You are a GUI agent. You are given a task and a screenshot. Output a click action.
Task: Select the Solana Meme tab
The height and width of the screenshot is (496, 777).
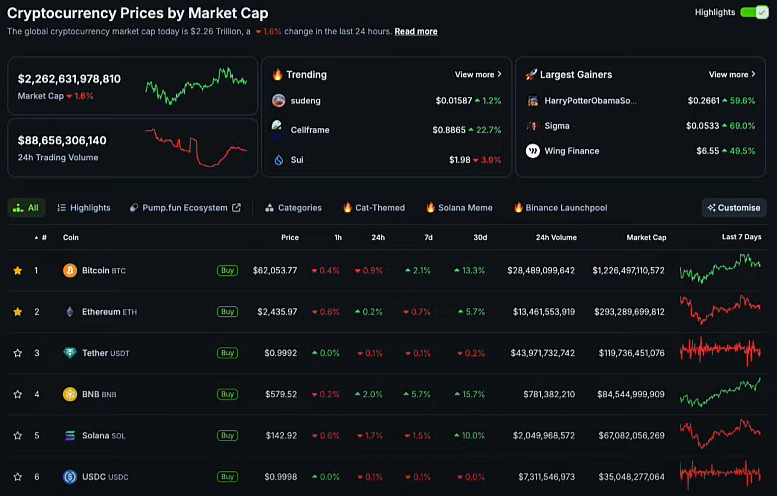[459, 208]
